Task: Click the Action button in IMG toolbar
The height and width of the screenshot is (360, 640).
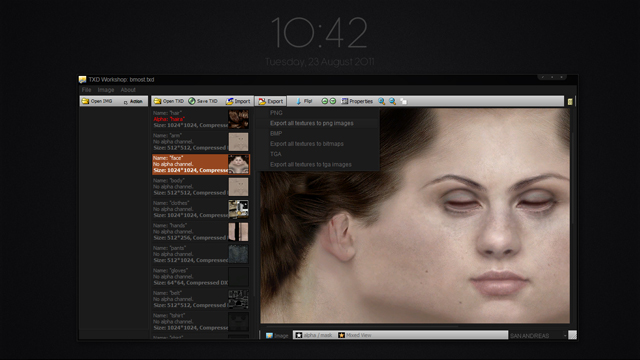Action: (x=133, y=101)
